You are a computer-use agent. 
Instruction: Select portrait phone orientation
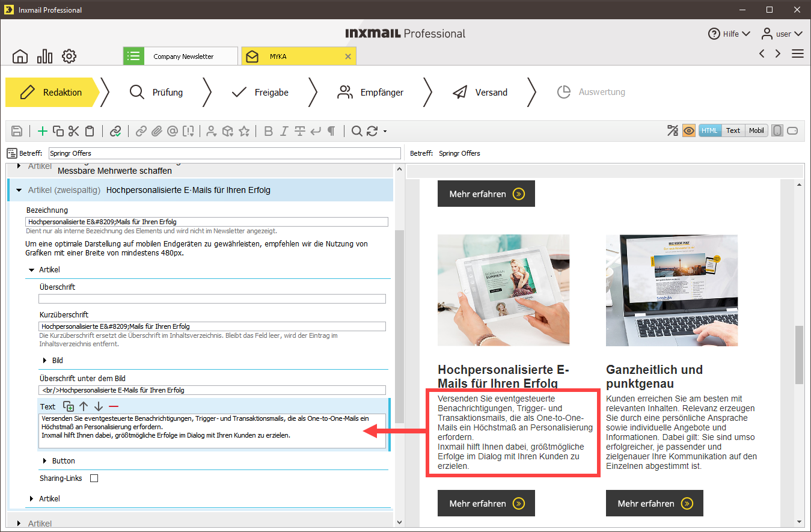pyautogui.click(x=777, y=130)
